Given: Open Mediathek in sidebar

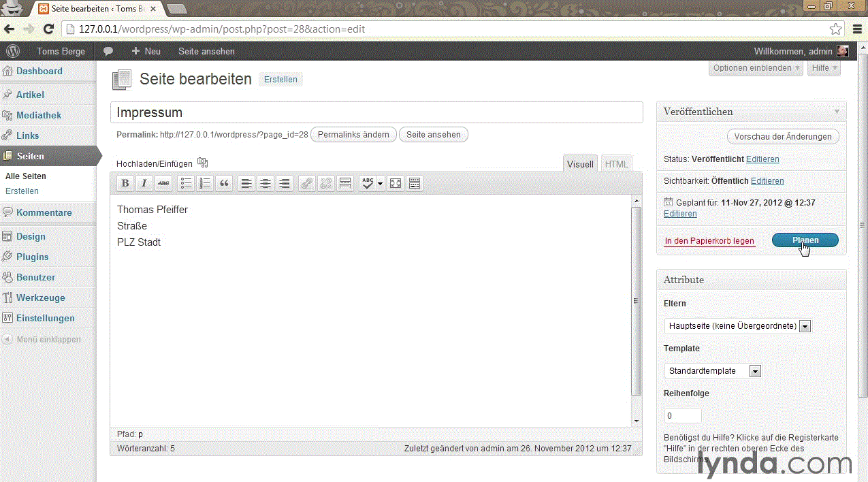Looking at the screenshot, I should point(39,115).
